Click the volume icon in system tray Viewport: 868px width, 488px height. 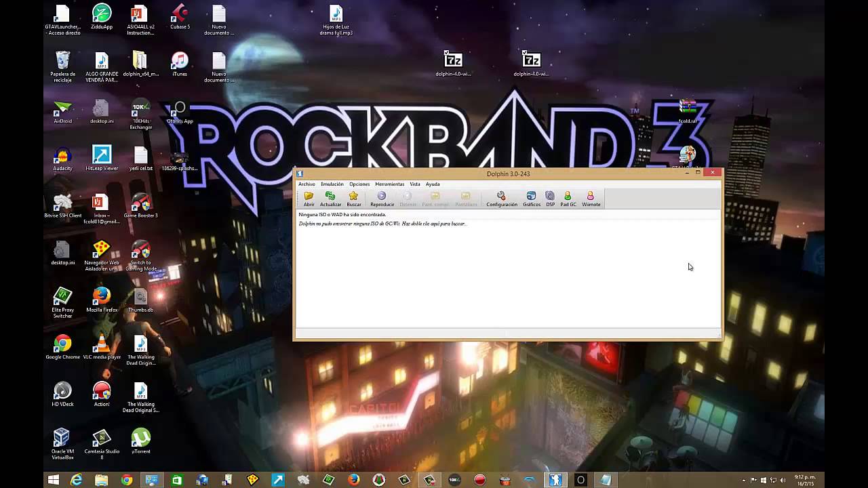coord(783,481)
